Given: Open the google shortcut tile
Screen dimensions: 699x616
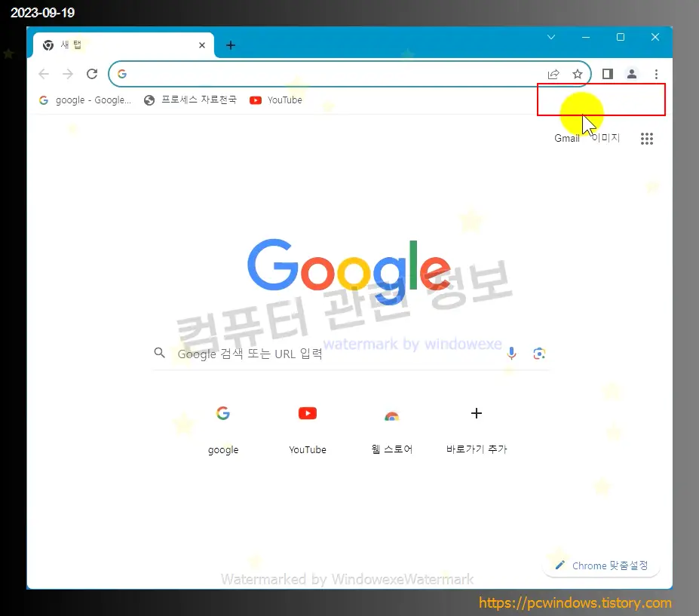Looking at the screenshot, I should 223,428.
